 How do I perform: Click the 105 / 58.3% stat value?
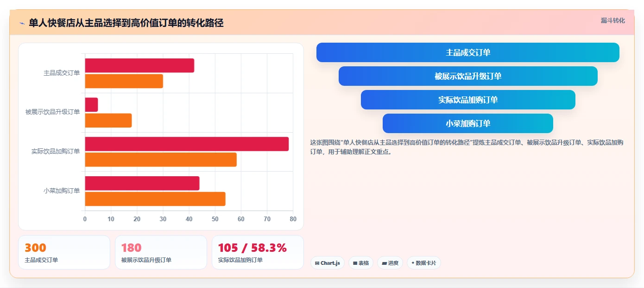click(x=252, y=248)
